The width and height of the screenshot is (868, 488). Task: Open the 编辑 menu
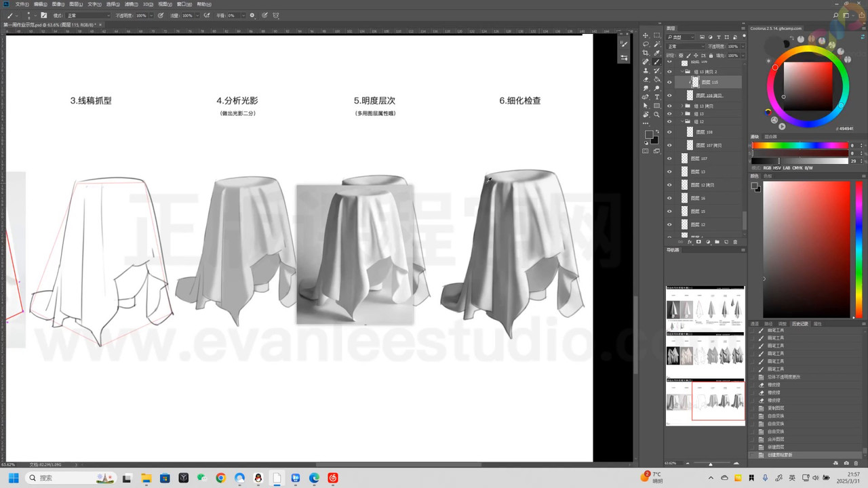(x=39, y=4)
